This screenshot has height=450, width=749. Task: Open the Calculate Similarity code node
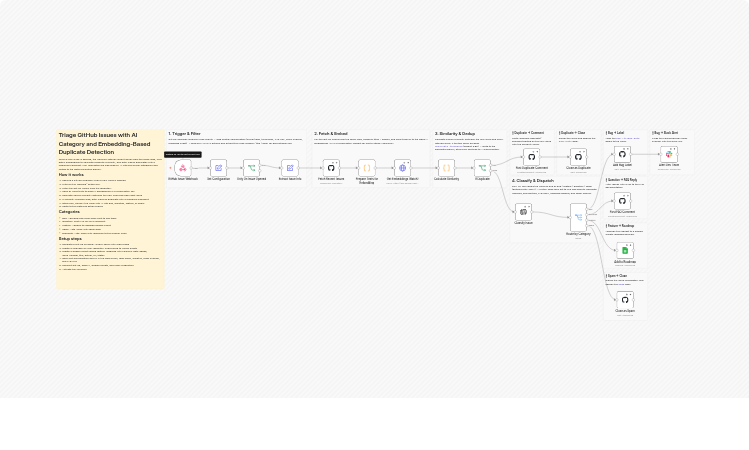[447, 168]
